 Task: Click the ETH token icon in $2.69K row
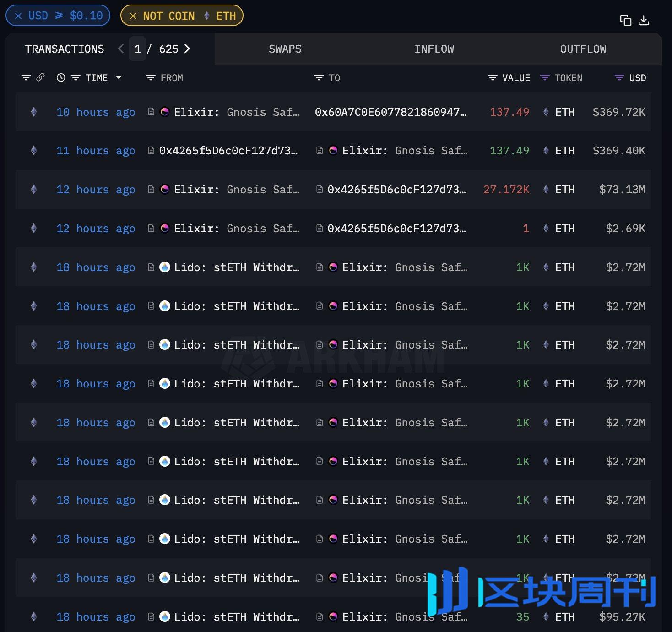546,228
